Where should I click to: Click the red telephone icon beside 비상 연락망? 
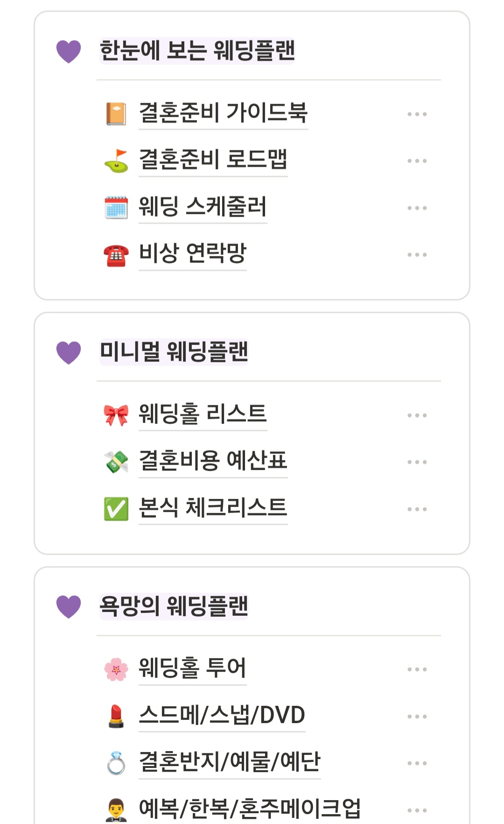116,255
